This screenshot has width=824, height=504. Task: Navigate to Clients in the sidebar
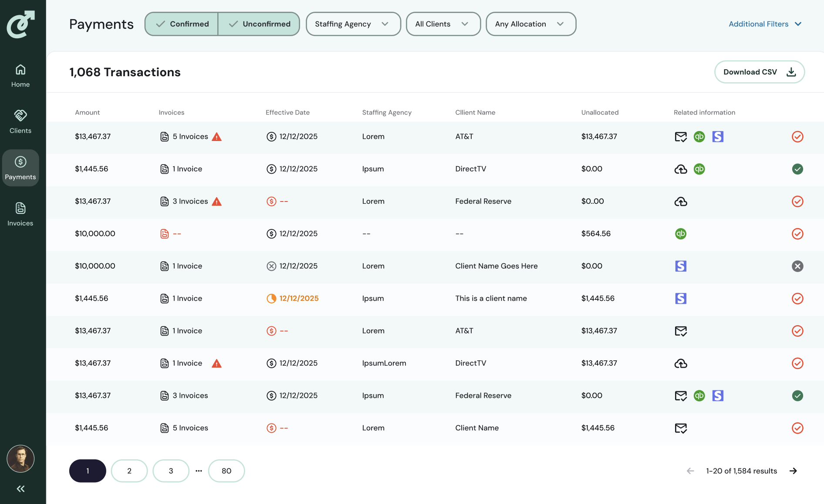click(x=20, y=121)
